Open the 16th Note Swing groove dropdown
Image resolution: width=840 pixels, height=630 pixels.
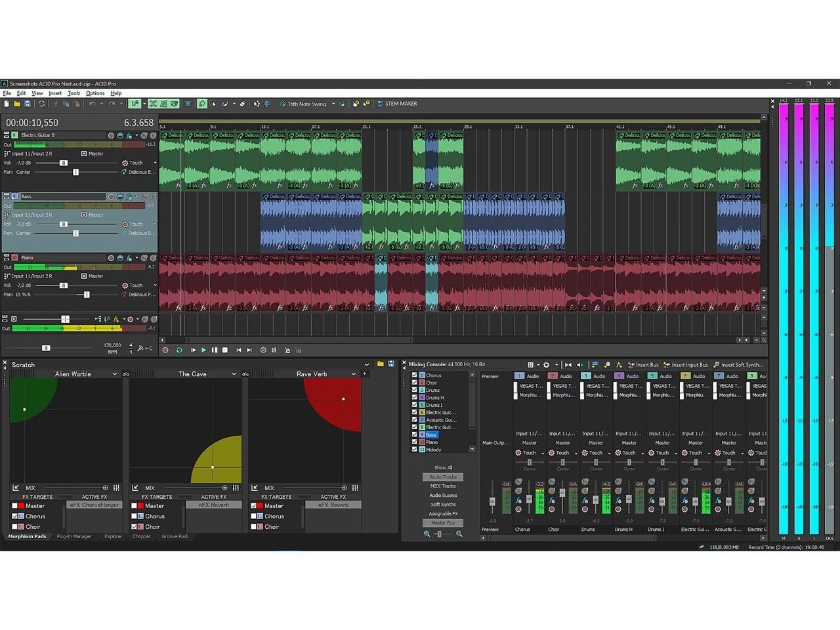[333, 104]
